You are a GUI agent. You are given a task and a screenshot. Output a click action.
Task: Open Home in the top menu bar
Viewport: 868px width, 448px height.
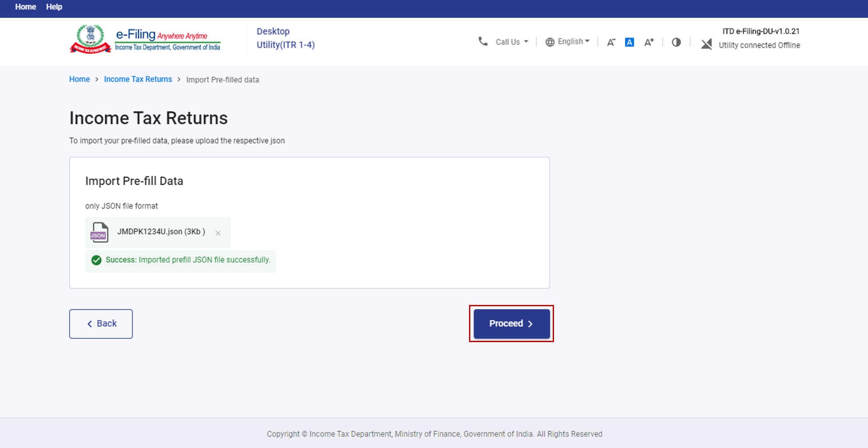point(25,7)
